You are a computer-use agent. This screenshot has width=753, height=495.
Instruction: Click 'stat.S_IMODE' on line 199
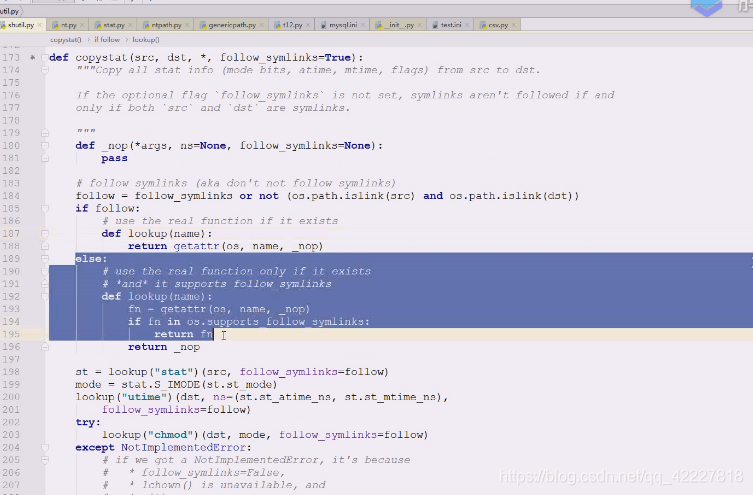point(160,385)
